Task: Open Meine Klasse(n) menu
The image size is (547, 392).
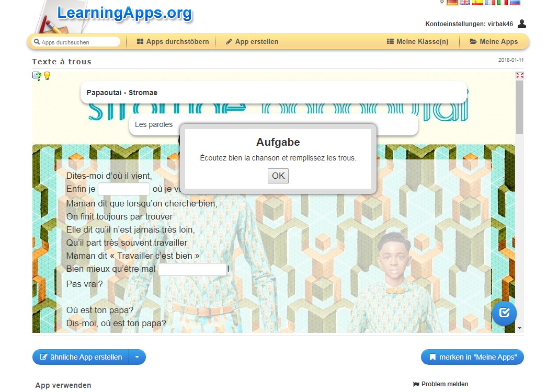Action: pyautogui.click(x=417, y=41)
